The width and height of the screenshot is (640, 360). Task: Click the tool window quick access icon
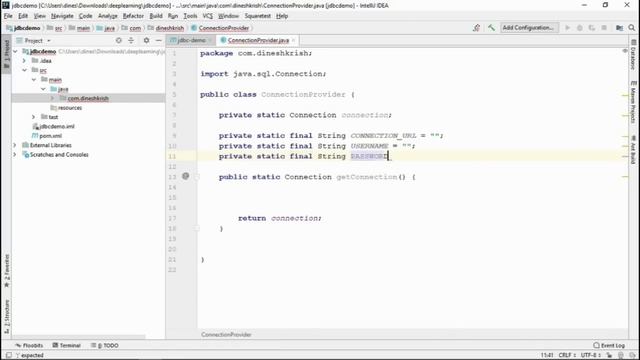(9, 355)
